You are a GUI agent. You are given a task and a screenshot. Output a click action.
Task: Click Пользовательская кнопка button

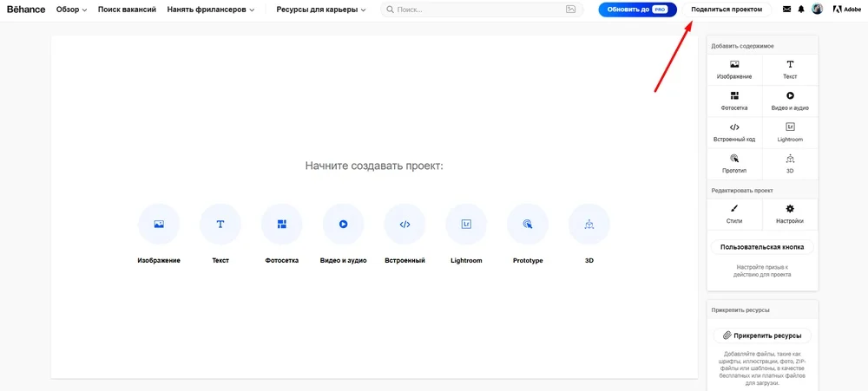pyautogui.click(x=762, y=247)
